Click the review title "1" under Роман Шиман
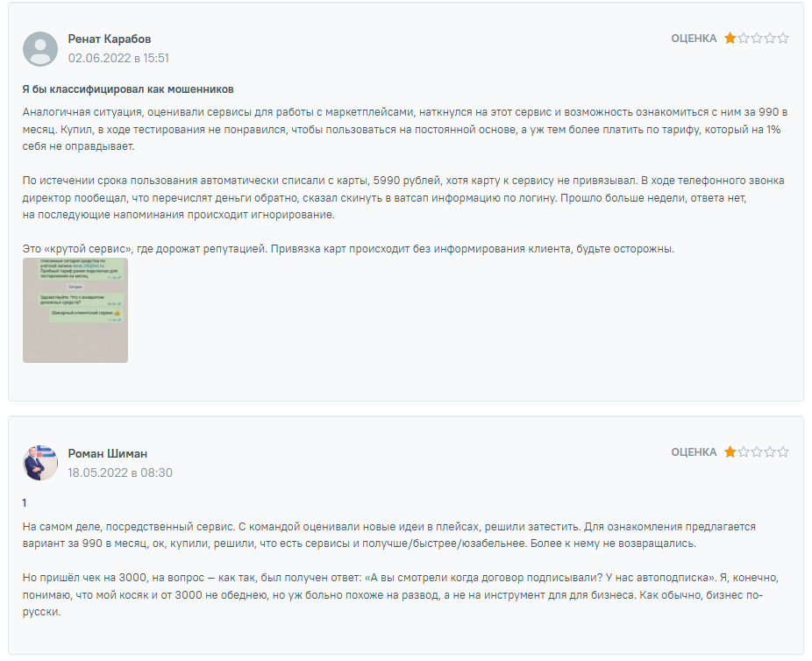This screenshot has height=661, width=812. (25, 503)
